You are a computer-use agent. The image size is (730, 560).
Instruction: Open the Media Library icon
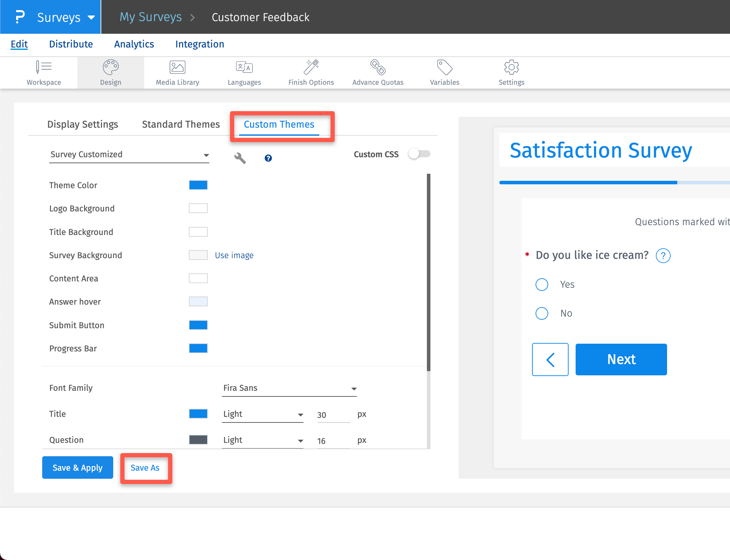tap(177, 67)
